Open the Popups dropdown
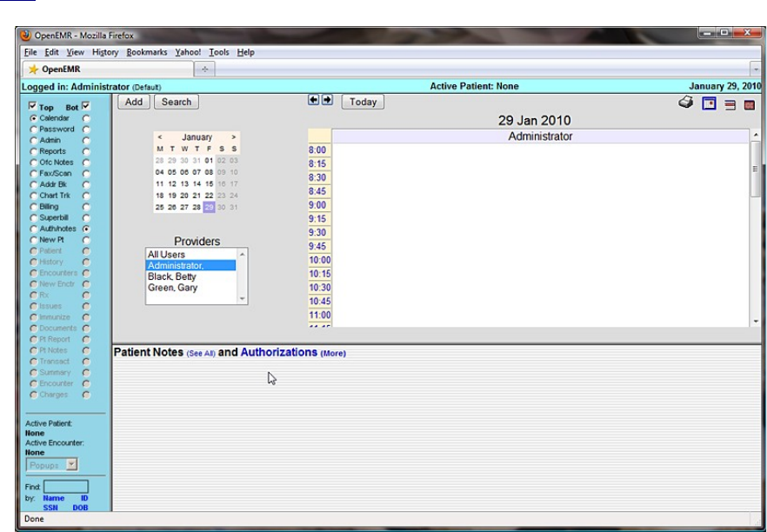Screen dimensions: 767x532 (51, 464)
